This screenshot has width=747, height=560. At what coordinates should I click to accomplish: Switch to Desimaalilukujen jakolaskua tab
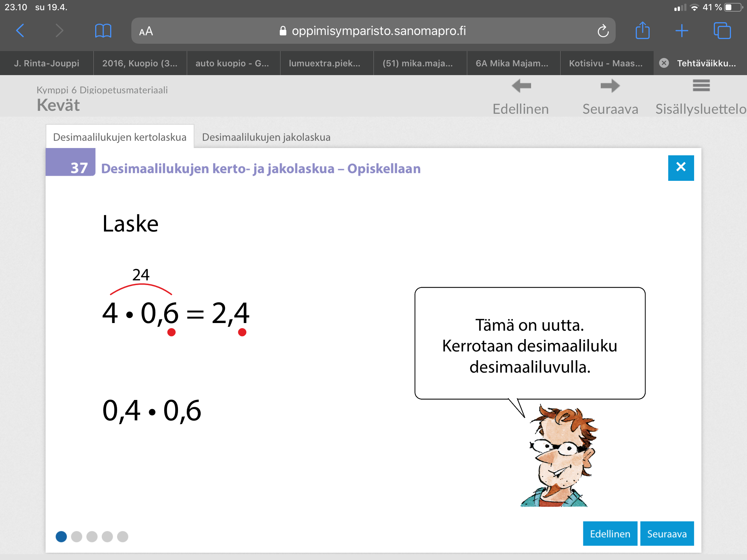(x=266, y=137)
